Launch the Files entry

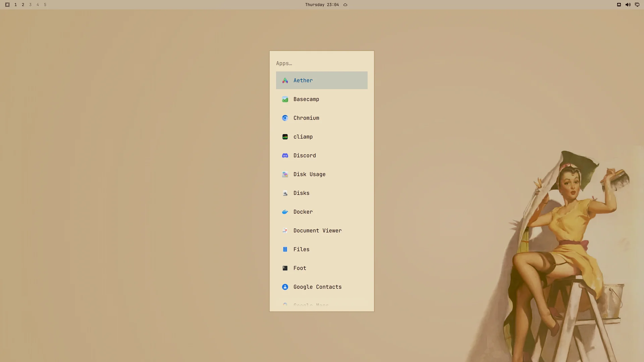coord(322,249)
